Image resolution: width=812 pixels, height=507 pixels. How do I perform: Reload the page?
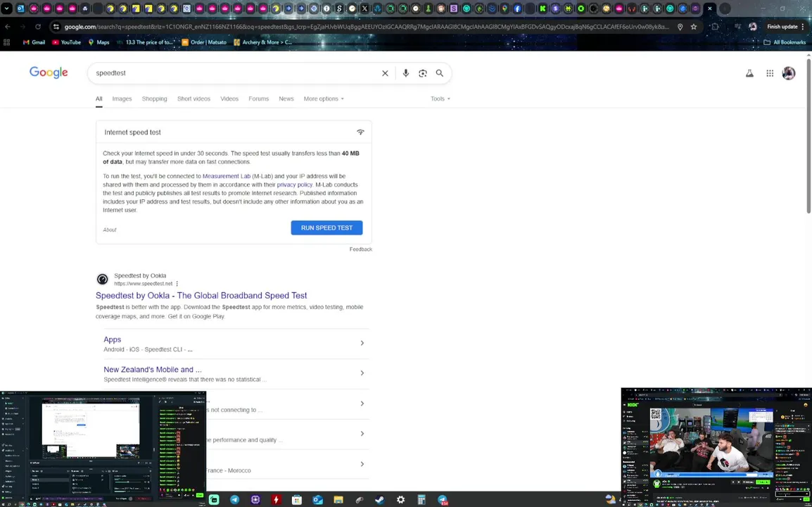(38, 27)
